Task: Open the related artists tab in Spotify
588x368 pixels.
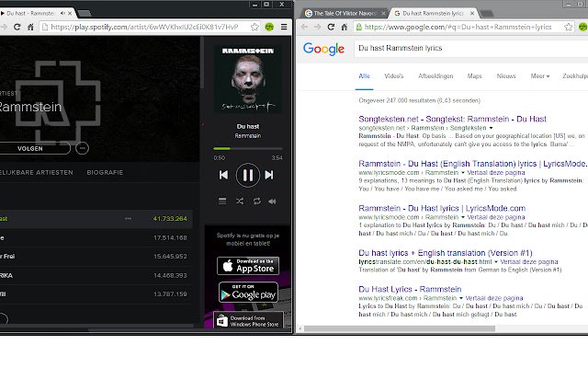Action: [x=37, y=172]
